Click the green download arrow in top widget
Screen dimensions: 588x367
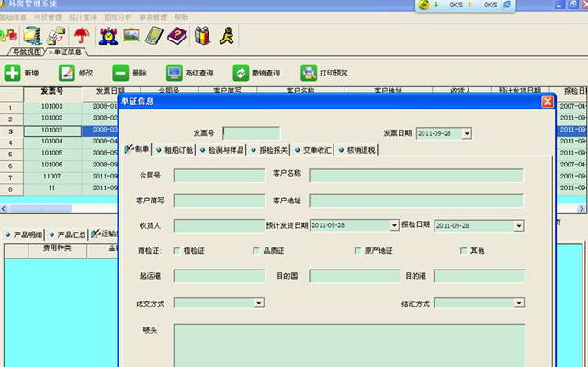[436, 5]
